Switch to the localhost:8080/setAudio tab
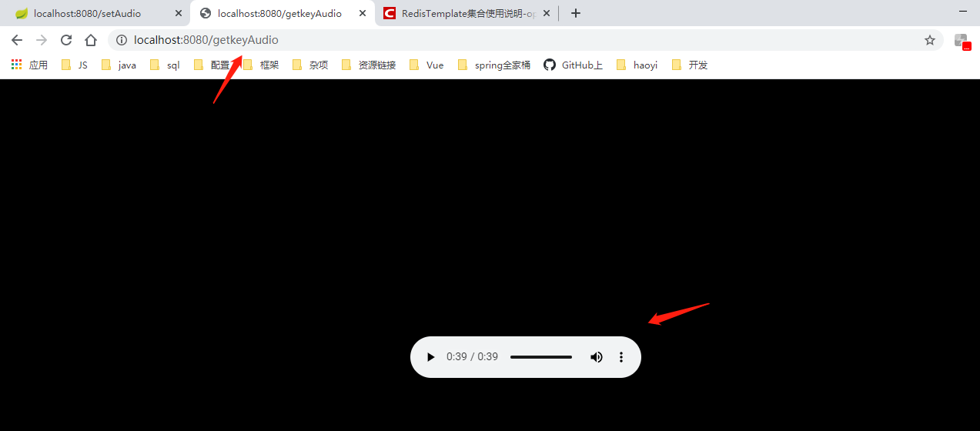This screenshot has height=431, width=980. 99,13
